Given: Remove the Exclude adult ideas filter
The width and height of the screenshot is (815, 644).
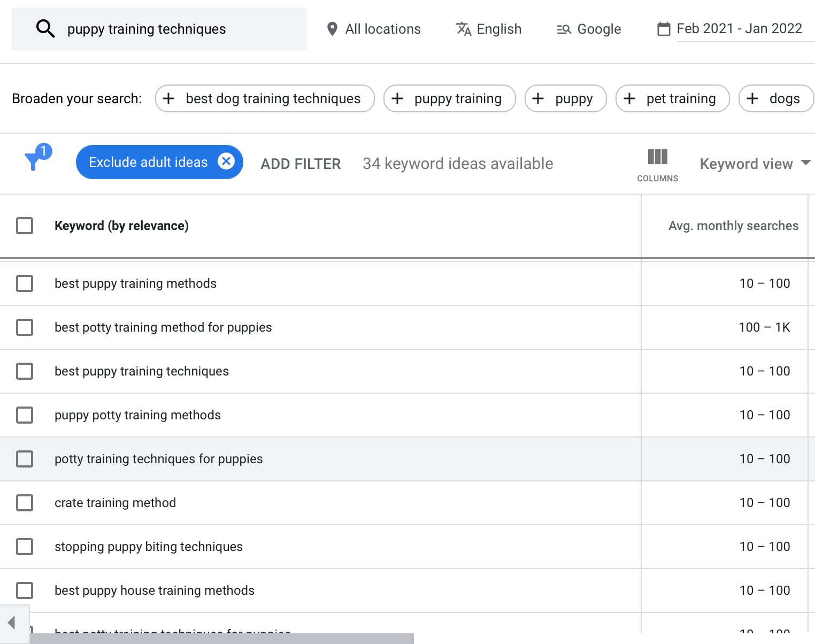Looking at the screenshot, I should click(226, 161).
